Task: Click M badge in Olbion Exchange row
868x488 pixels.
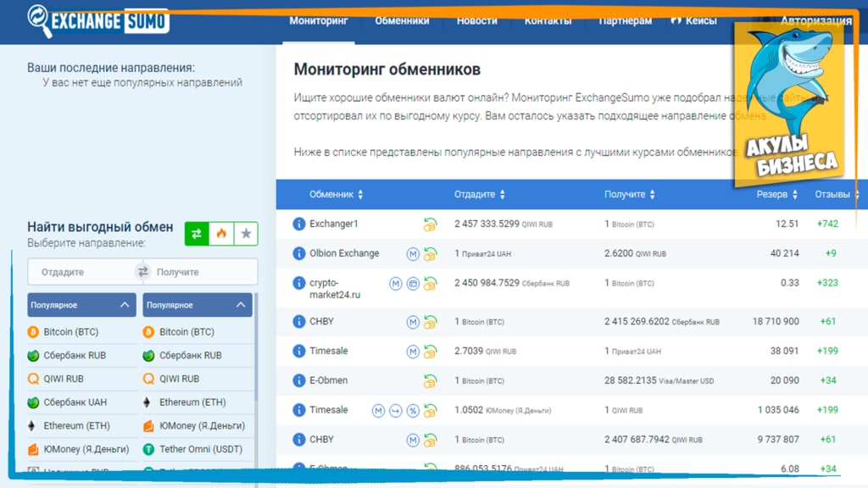Action: click(x=413, y=254)
